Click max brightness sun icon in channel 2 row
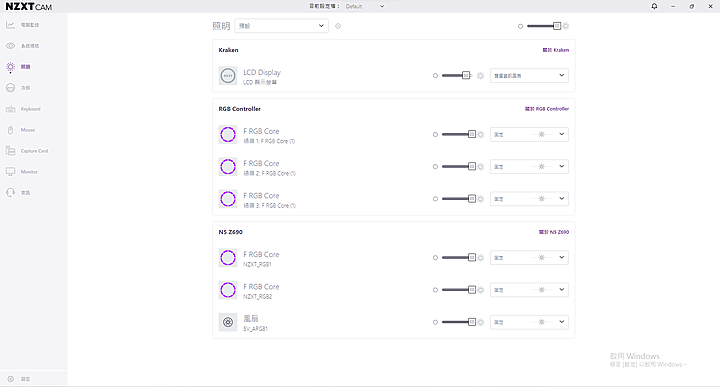The image size is (720, 387). click(x=481, y=167)
